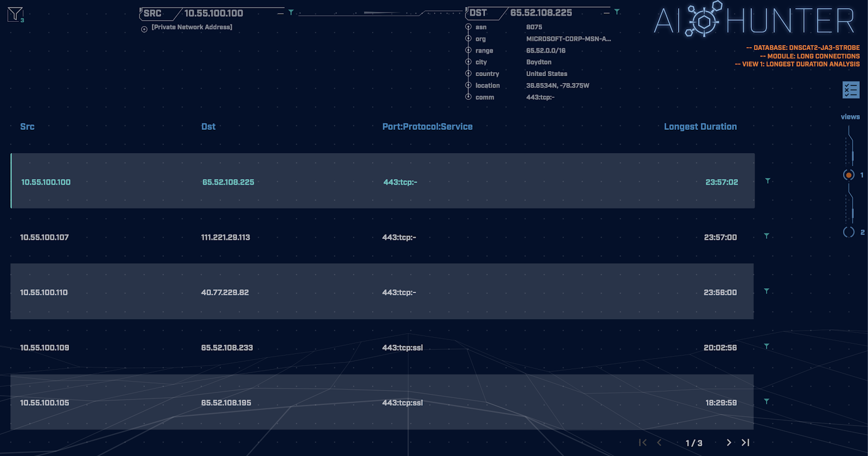868x456 pixels.
Task: Jump to the last results page
Action: coord(745,442)
